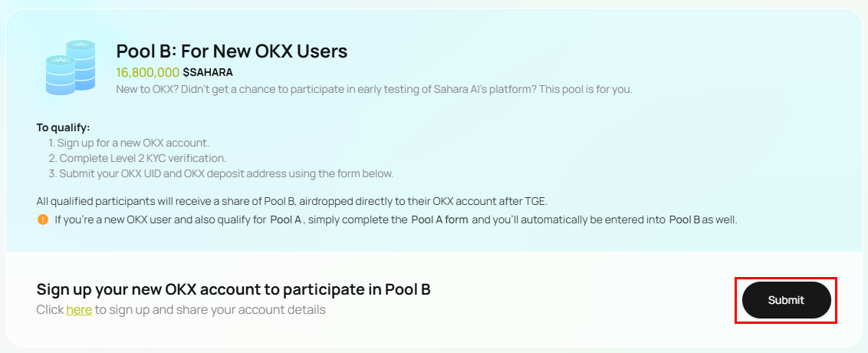The height and width of the screenshot is (353, 868).
Task: Click the "If you're a new OKX user" notice text
Action: coord(396,219)
